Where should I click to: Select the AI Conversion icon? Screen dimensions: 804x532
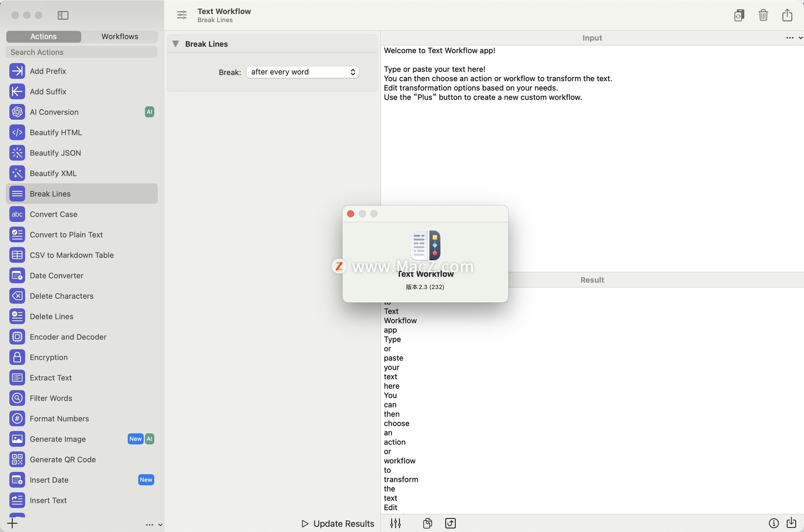point(17,112)
